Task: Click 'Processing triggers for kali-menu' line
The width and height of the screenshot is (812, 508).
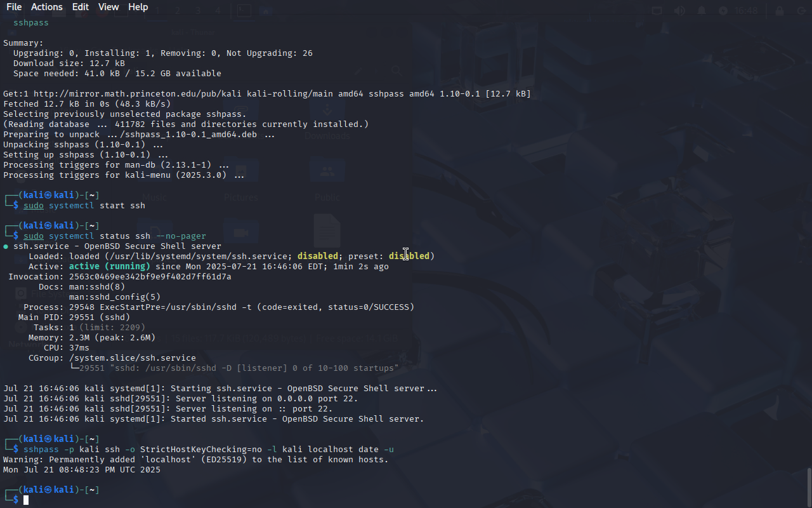Action: pyautogui.click(x=124, y=175)
